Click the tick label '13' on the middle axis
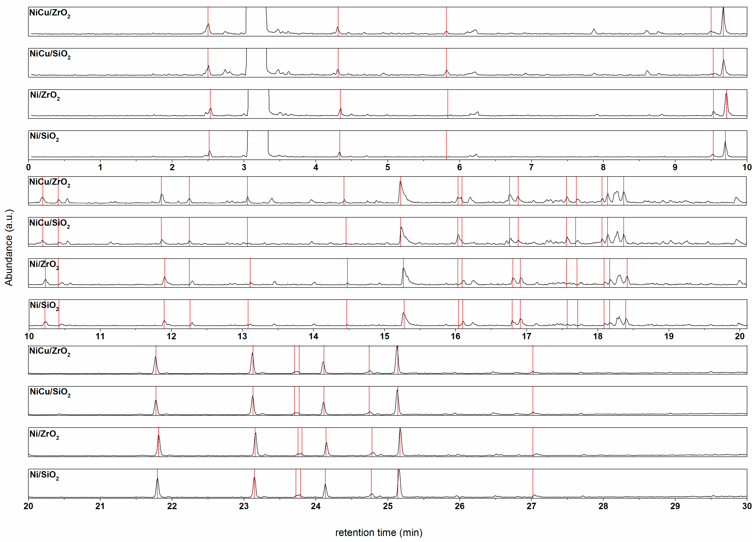The height and width of the screenshot is (542, 756). pyautogui.click(x=242, y=336)
